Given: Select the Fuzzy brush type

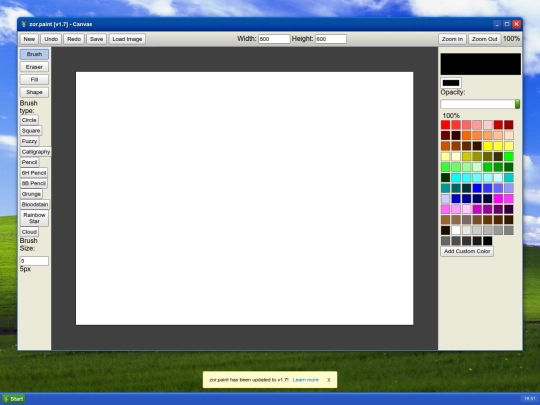Looking at the screenshot, I should 29,141.
